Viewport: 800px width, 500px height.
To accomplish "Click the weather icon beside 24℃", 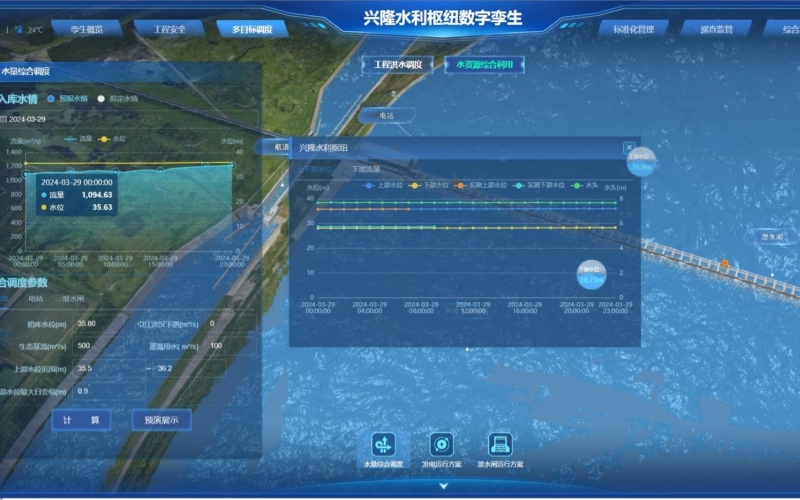I will click(x=19, y=30).
